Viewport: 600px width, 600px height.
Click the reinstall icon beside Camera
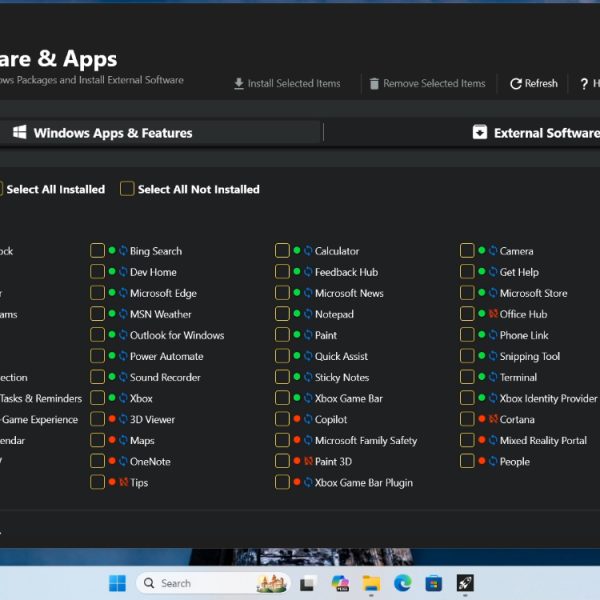pos(493,251)
